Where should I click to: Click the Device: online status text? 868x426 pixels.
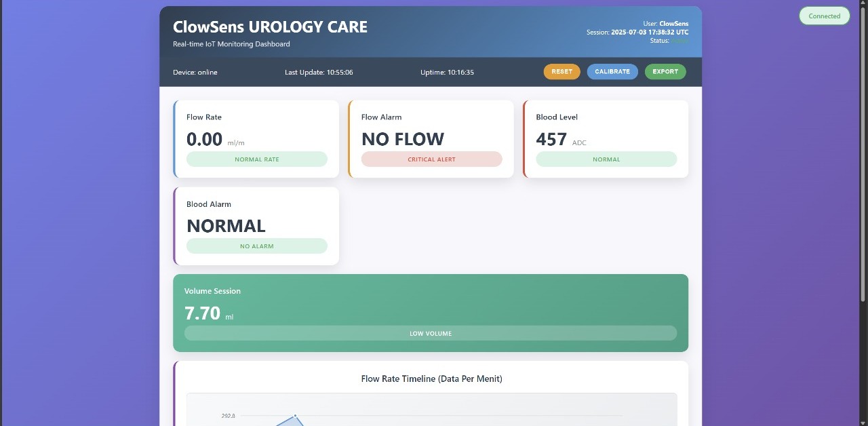pos(195,72)
